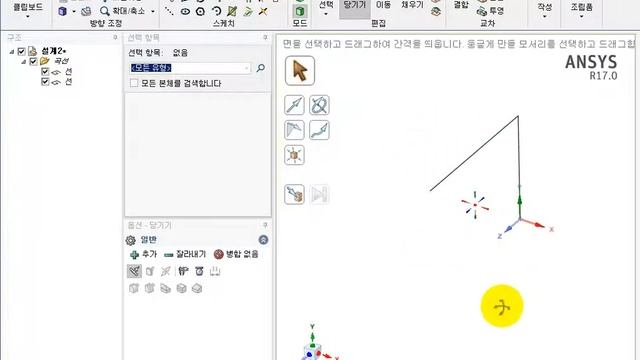The width and height of the screenshot is (640, 360).
Task: Click the dotted line sketch tool
Action: pos(169,11)
